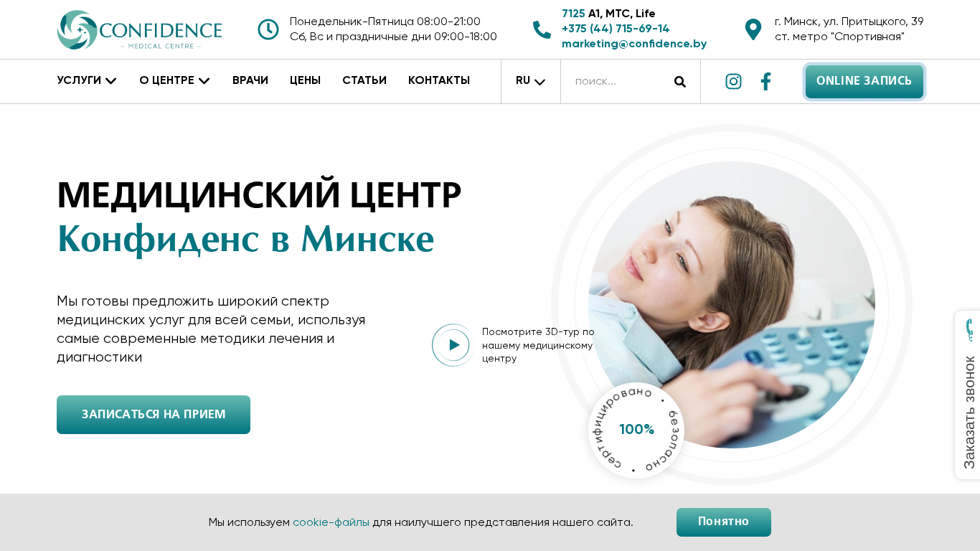Focus the поиск search input field
The width and height of the screenshot is (980, 551).
pos(617,82)
